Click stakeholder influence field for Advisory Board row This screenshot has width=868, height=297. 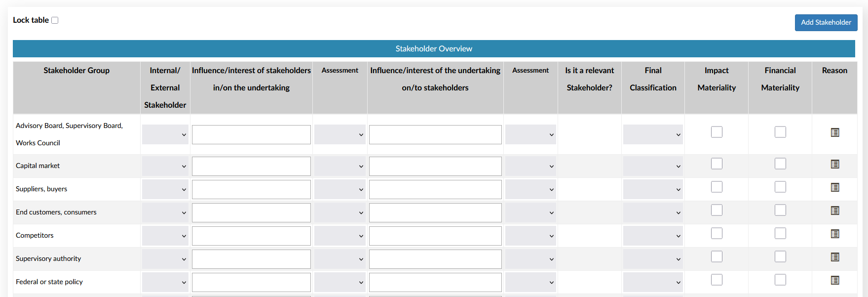251,134
